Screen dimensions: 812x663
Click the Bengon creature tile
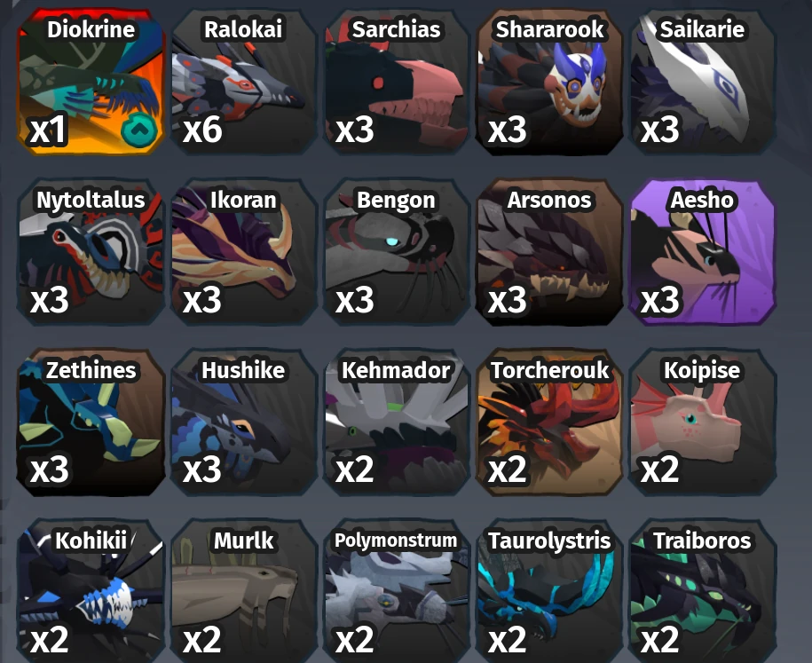pos(397,252)
